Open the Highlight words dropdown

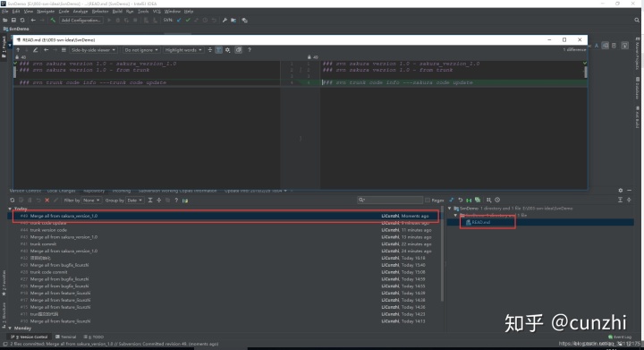pyautogui.click(x=183, y=50)
